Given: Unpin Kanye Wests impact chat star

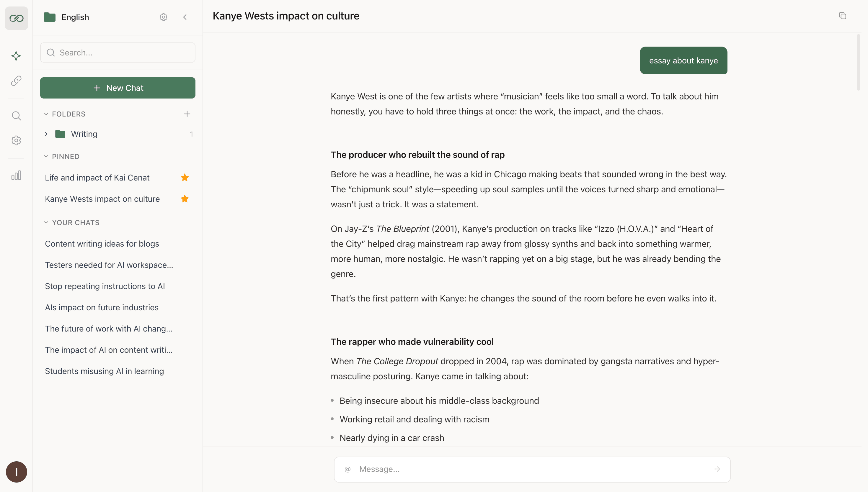Looking at the screenshot, I should tap(185, 199).
